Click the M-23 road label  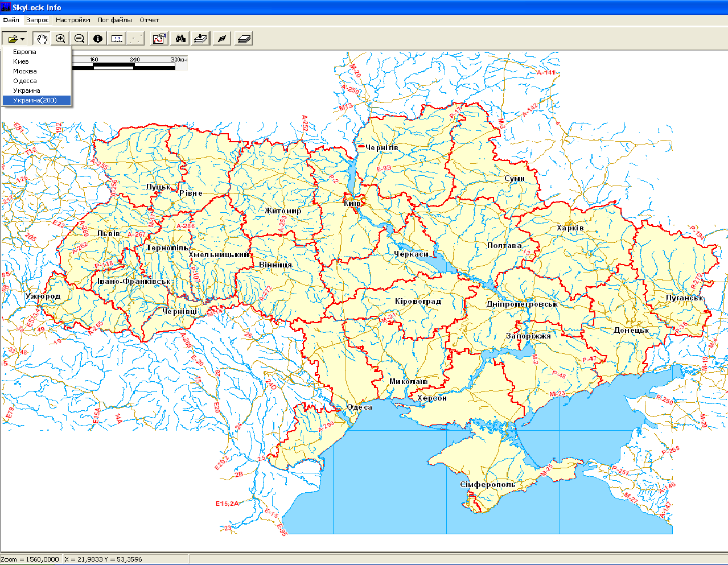coord(557,394)
